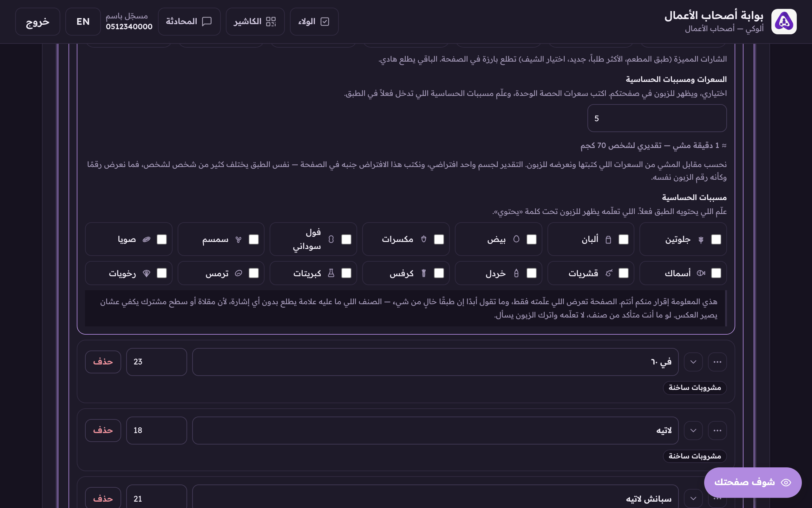Click the لاتيه name field
Screen dimensions: 812x508
[435, 431]
